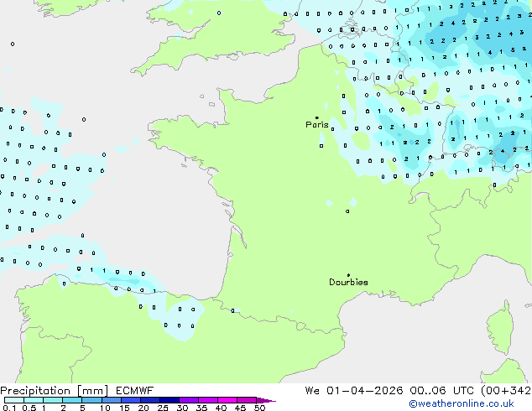Pick the legend swatch between 25 and 30
The width and height of the screenshot is (532, 411).
pos(170,400)
